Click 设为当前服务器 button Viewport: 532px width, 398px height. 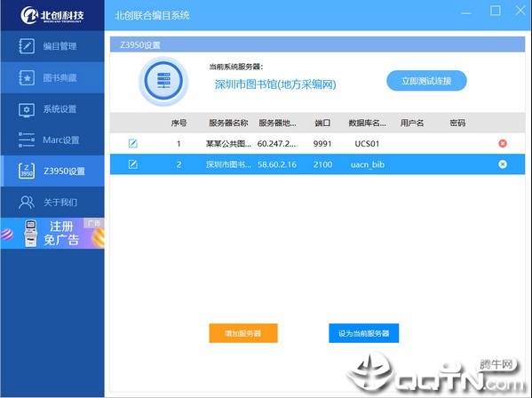(364, 333)
